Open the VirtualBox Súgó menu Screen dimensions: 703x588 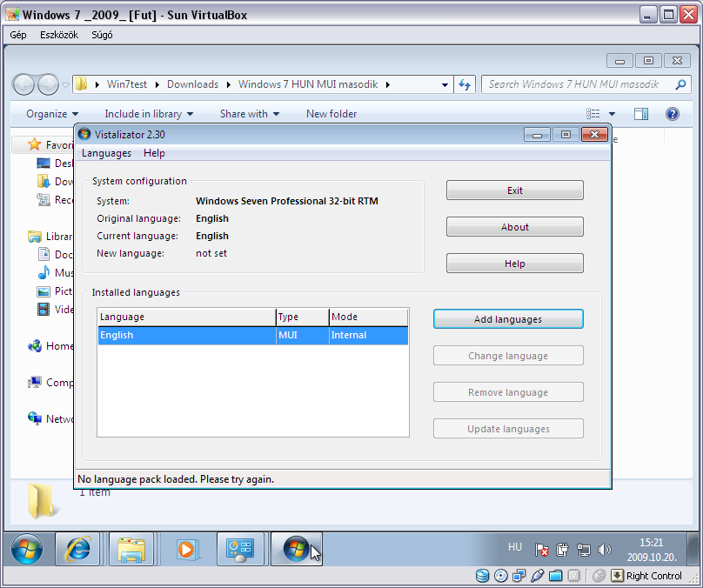point(102,35)
